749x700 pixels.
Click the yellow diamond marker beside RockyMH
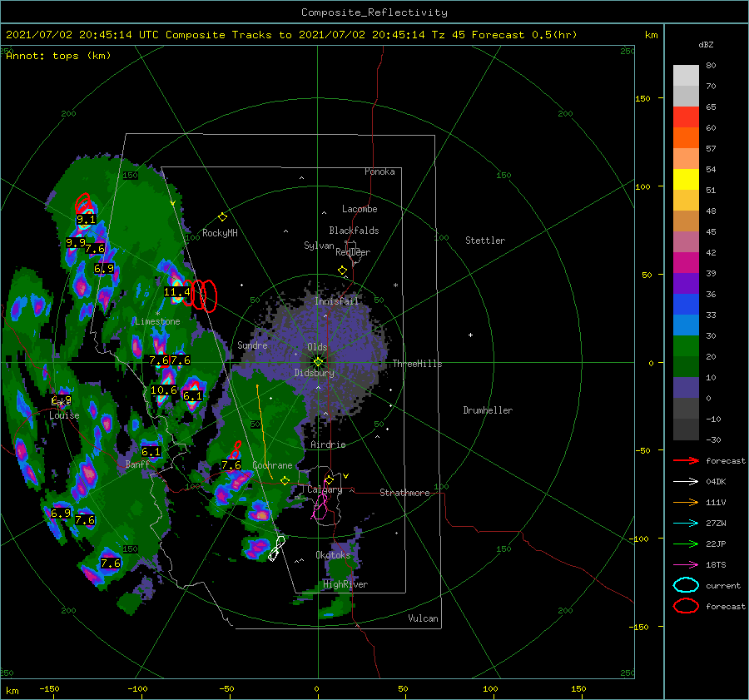click(x=222, y=217)
